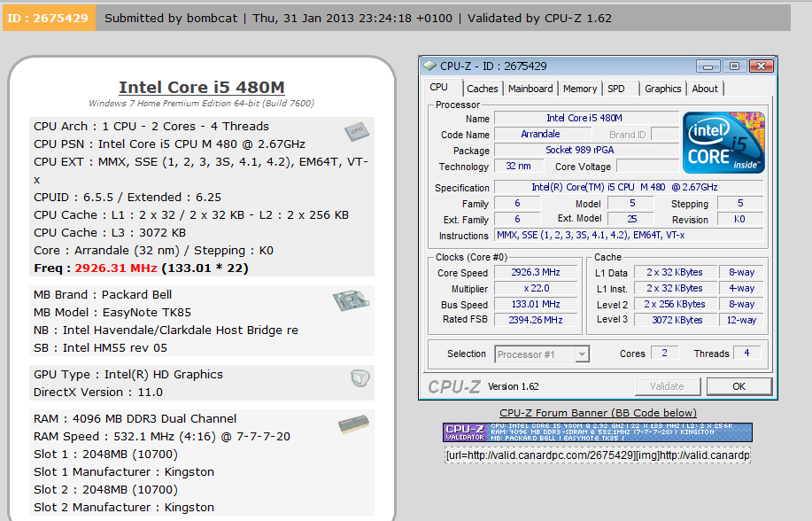Click the Ext. Model value 25
This screenshot has width=812, height=521.
pyautogui.click(x=631, y=219)
